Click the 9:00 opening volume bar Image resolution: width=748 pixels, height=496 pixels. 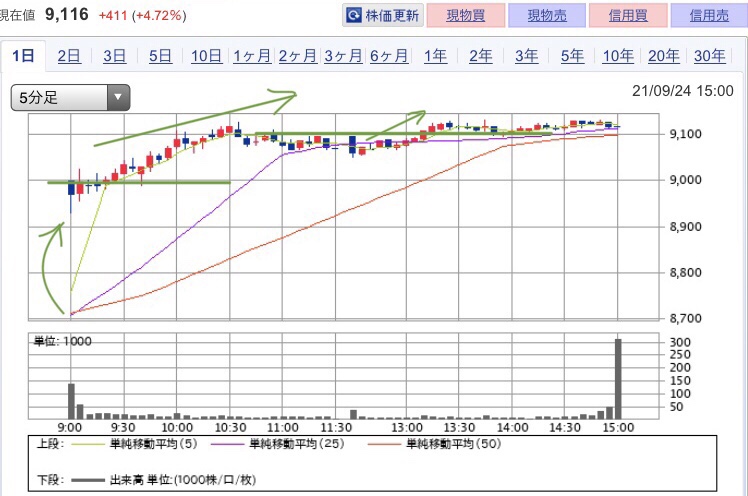pyautogui.click(x=71, y=401)
